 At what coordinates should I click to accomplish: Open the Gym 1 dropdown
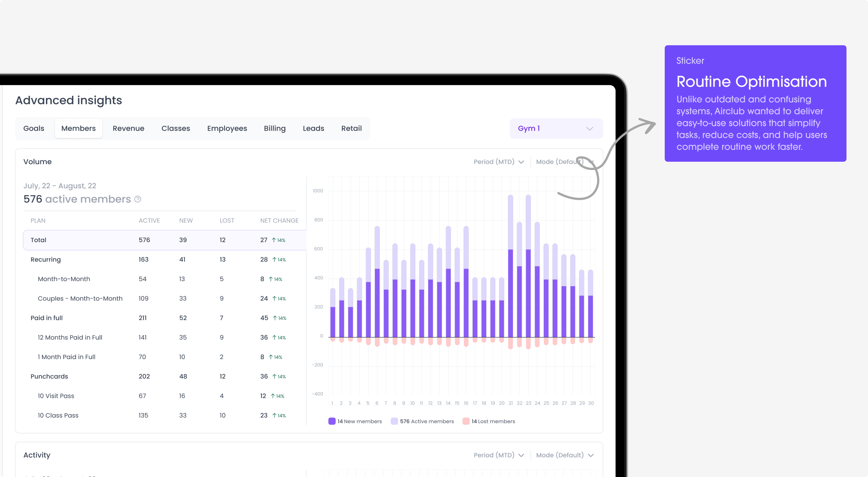click(556, 128)
